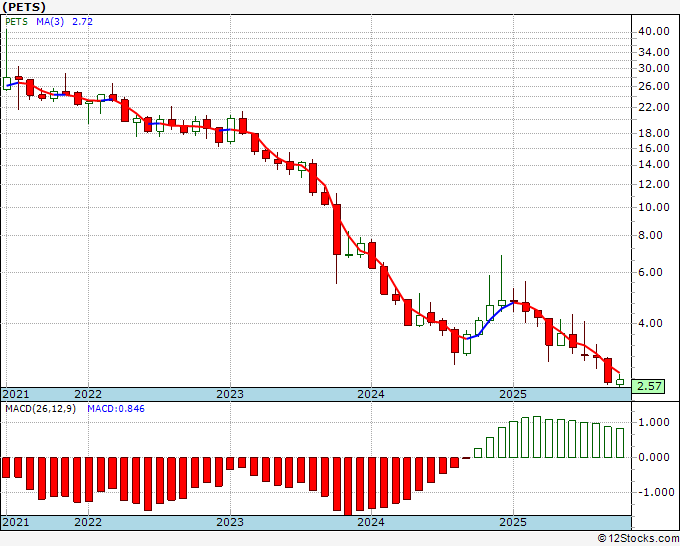
Task: Click the 40.00 price axis label
Action: coord(654,31)
